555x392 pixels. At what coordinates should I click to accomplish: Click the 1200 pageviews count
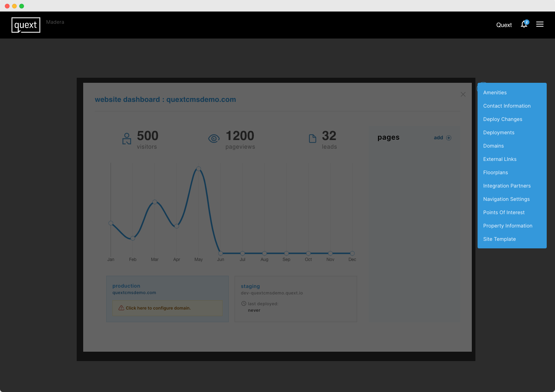[x=240, y=136]
